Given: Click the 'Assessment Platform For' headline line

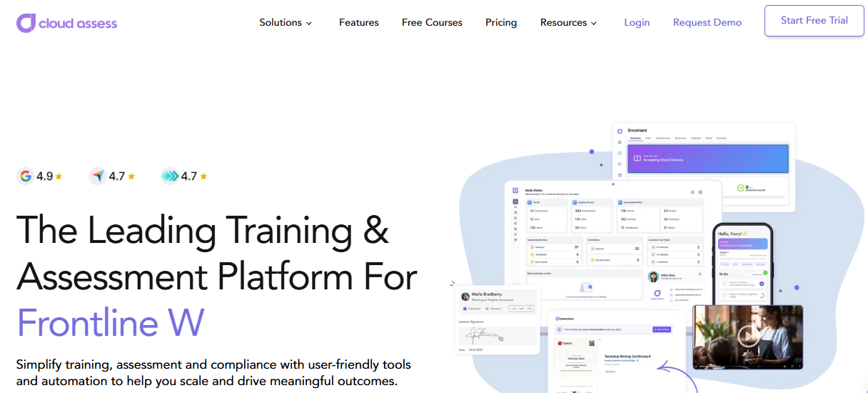Looking at the screenshot, I should point(217,276).
